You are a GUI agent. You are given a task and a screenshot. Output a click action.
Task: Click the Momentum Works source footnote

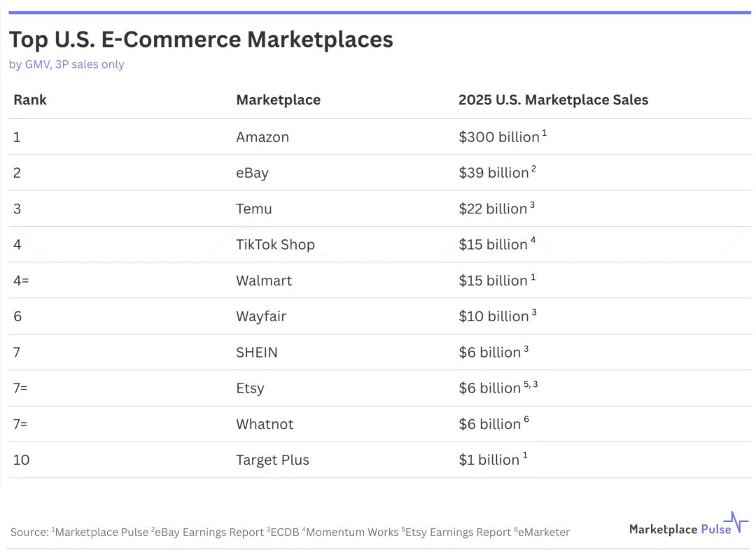[x=351, y=532]
